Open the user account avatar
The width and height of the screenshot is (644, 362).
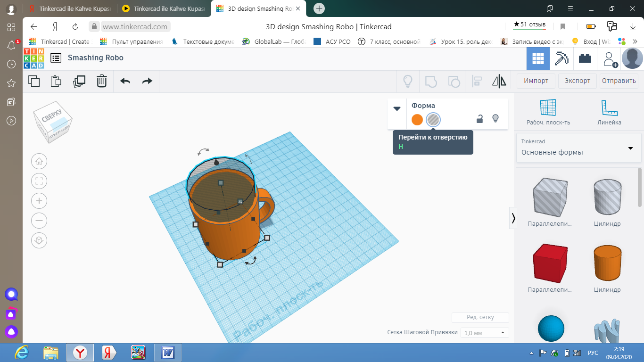tap(632, 58)
